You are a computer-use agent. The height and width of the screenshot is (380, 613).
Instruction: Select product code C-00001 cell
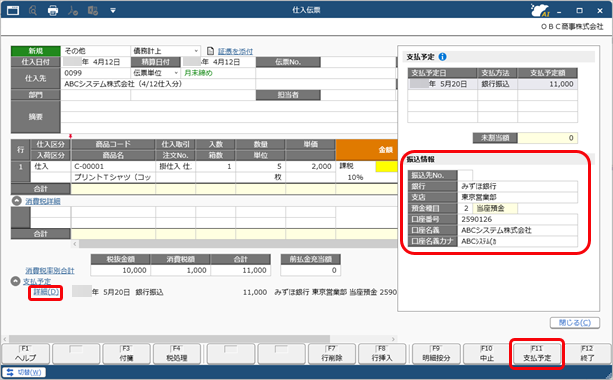(x=113, y=166)
